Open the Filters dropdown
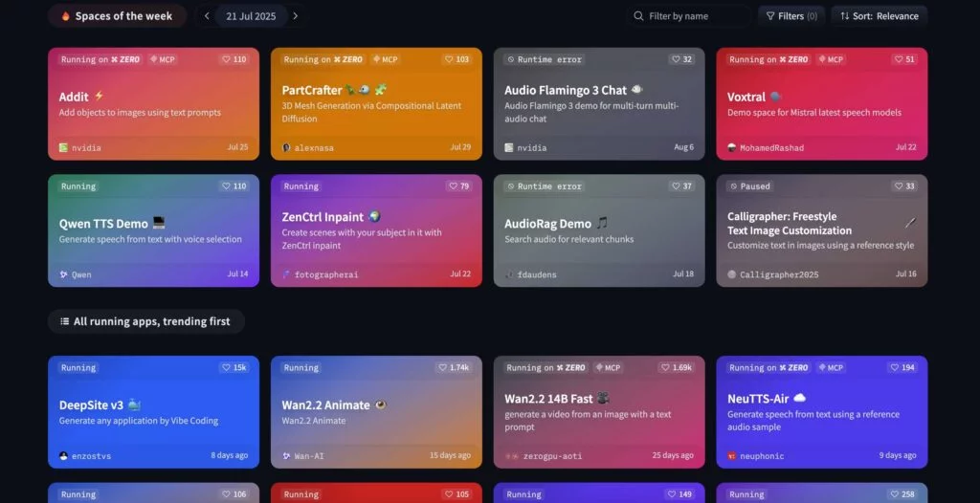Image resolution: width=980 pixels, height=503 pixels. pyautogui.click(x=791, y=16)
